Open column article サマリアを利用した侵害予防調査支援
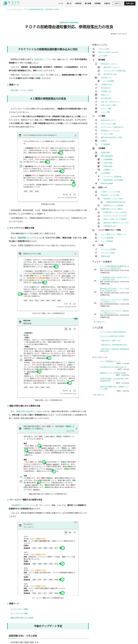 (113, 332)
